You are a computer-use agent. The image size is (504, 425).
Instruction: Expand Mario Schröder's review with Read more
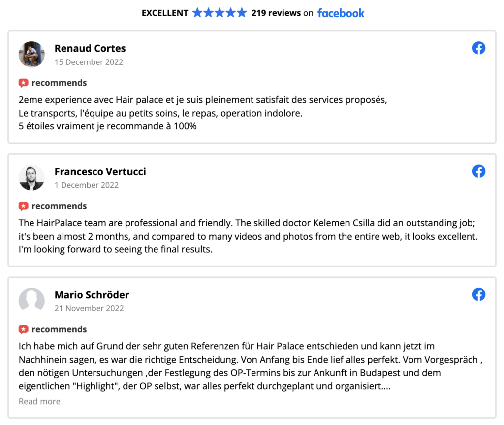[x=39, y=401]
